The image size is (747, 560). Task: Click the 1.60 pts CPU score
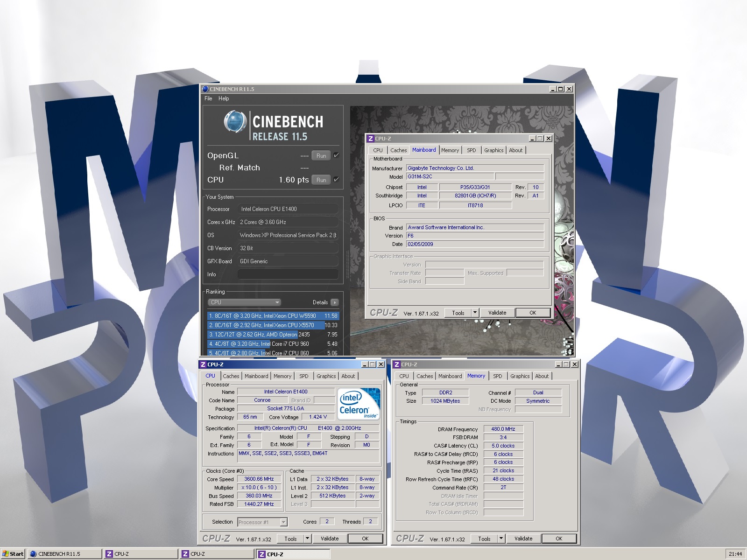[x=294, y=180]
